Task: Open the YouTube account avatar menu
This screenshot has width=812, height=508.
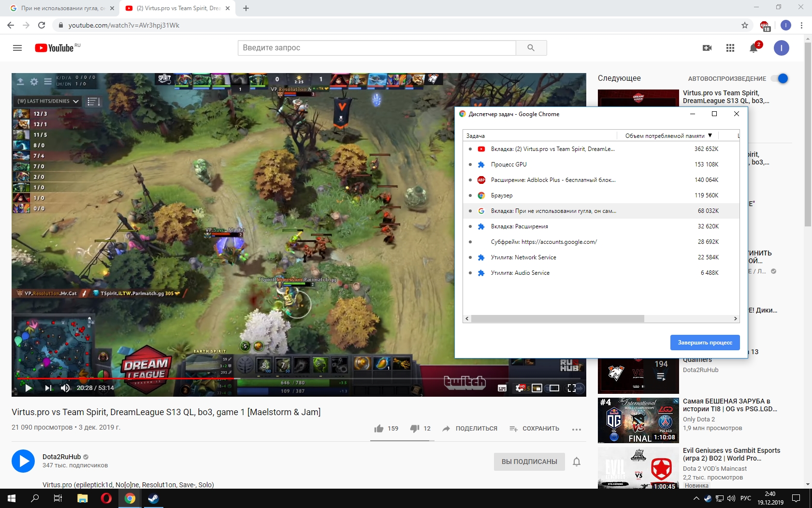Action: [781, 48]
